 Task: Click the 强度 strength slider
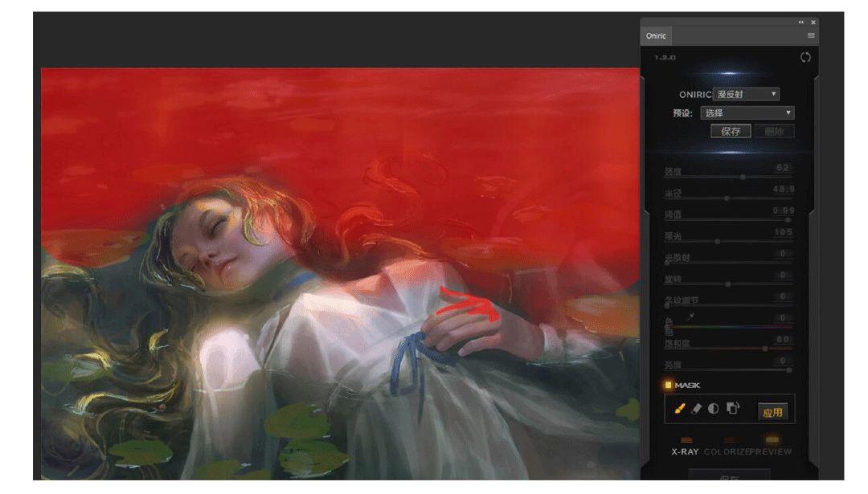728,177
